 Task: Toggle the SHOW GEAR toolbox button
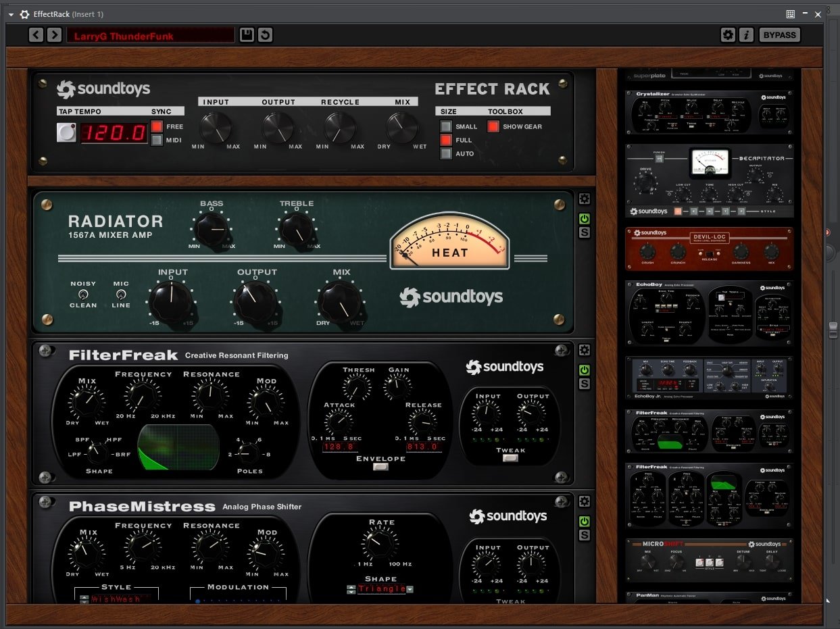(493, 126)
